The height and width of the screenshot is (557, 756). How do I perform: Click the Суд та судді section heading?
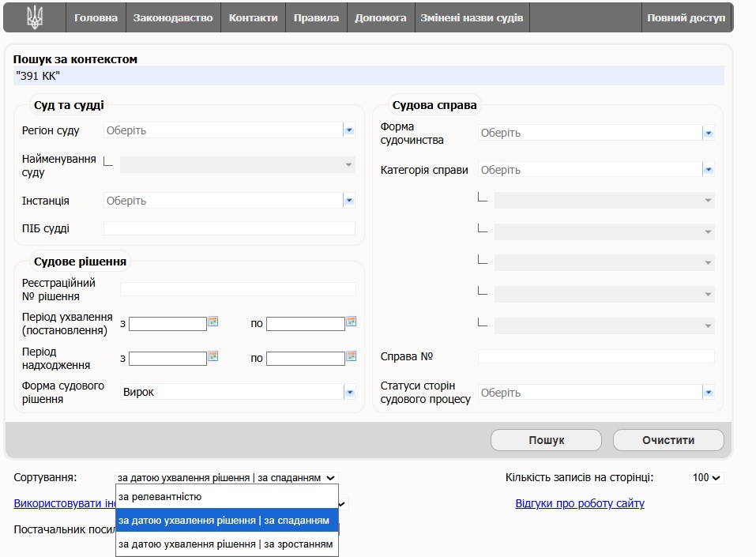coord(69,105)
